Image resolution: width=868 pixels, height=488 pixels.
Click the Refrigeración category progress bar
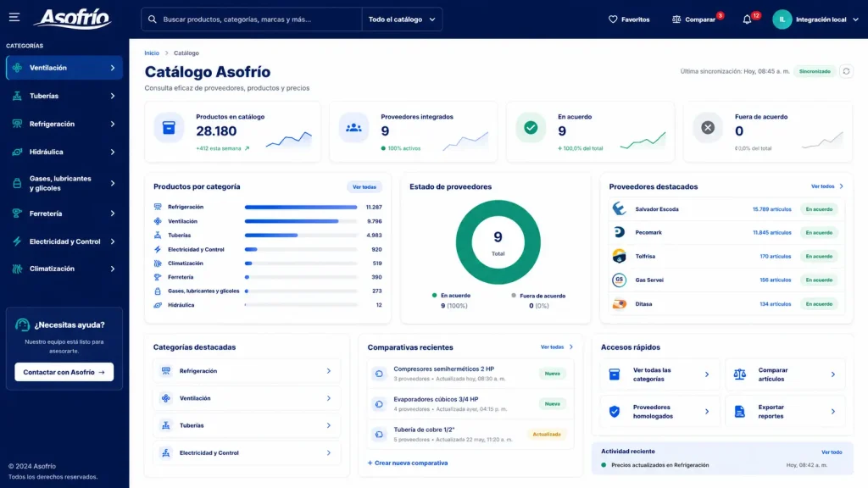[x=301, y=207]
